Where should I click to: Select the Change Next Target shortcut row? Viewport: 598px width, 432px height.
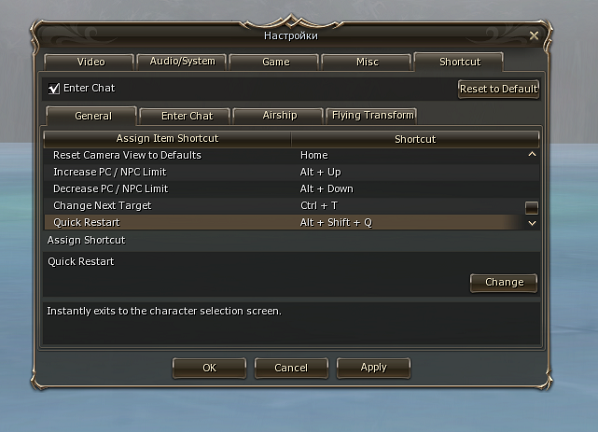pyautogui.click(x=284, y=206)
